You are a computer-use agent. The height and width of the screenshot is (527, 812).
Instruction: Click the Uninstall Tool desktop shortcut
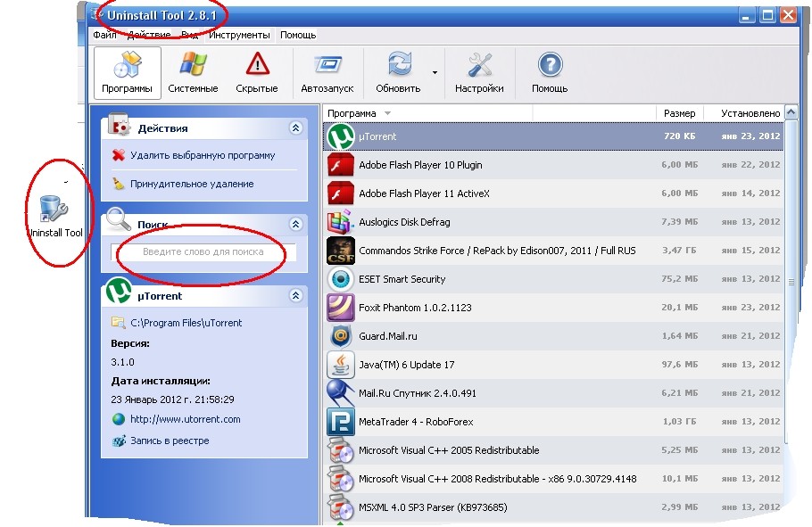[x=55, y=217]
